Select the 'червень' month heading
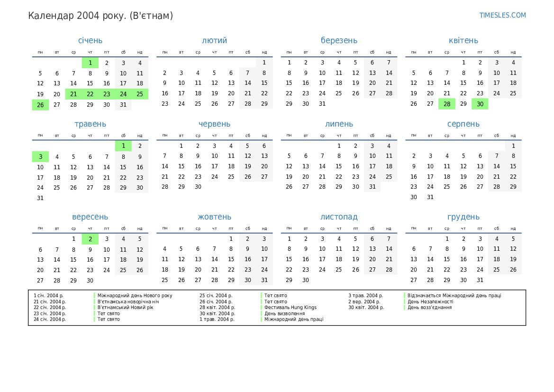 pyautogui.click(x=215, y=124)
